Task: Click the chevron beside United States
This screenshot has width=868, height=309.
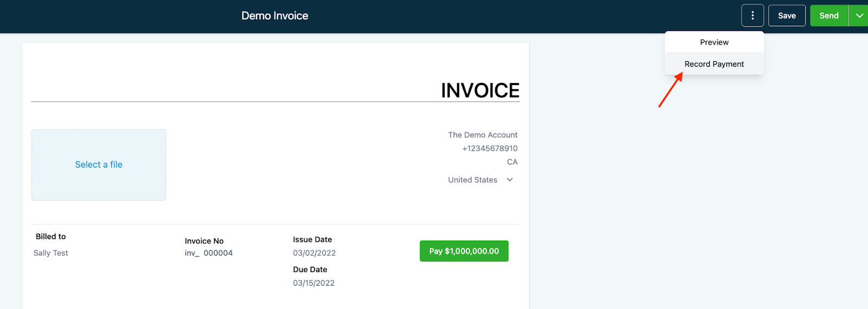Action: pos(509,180)
